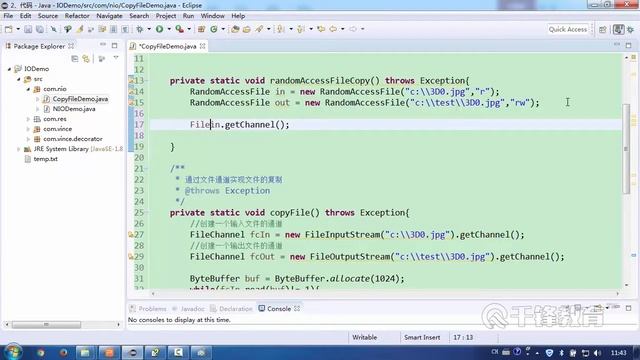Click the Open Perspective icon near Quick Access
Image resolution: width=640 pixels, height=360 pixels.
(x=603, y=29)
